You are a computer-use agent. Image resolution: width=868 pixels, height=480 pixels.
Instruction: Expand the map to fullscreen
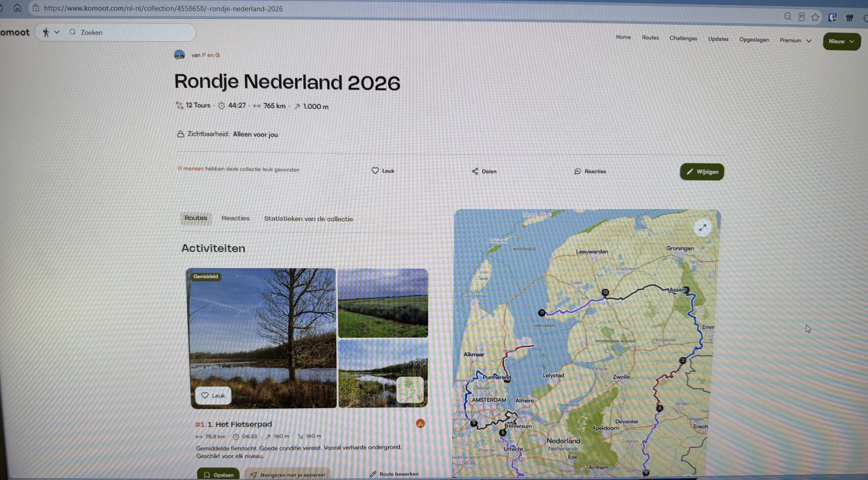[x=703, y=227]
